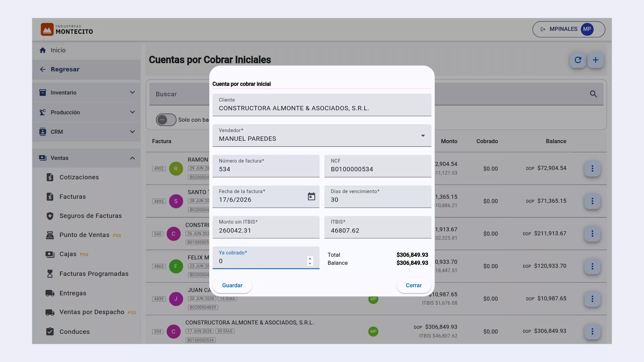This screenshot has width=644, height=362.
Task: Open the three-dot menu for the $72,904.54 row
Action: [592, 169]
